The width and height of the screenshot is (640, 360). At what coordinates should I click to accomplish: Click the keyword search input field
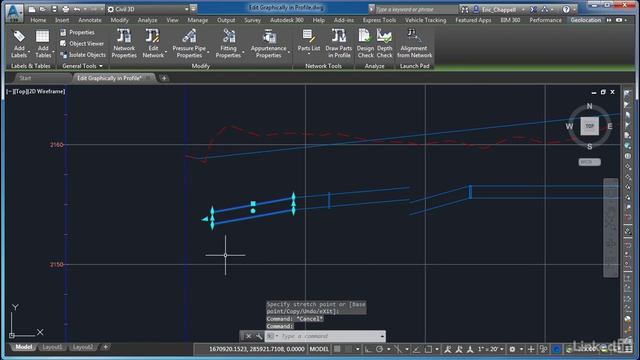[416, 9]
